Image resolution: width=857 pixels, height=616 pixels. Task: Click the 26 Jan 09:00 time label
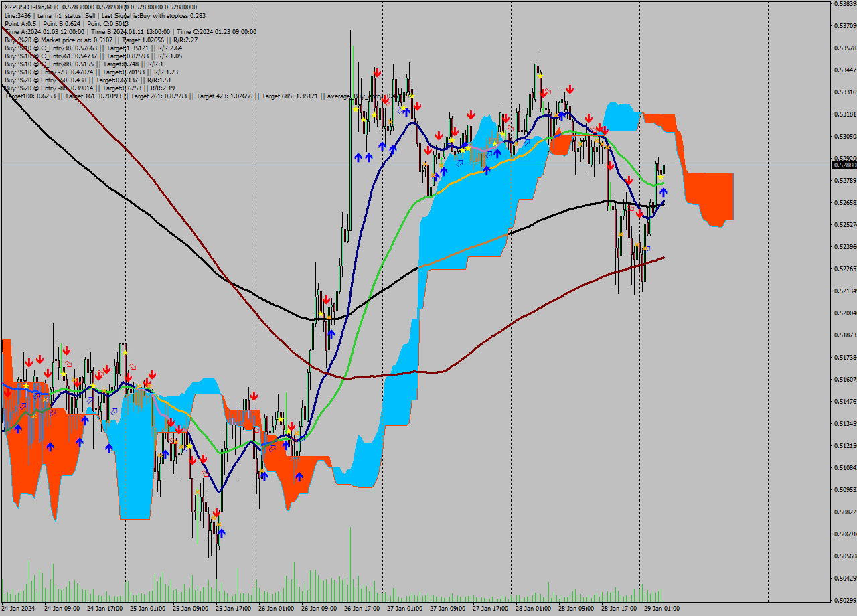click(x=319, y=609)
